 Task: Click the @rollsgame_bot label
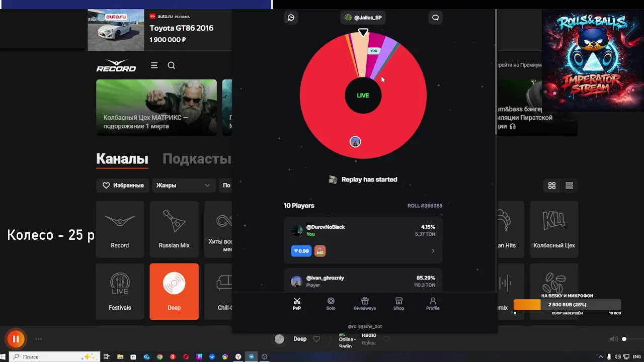point(365,326)
